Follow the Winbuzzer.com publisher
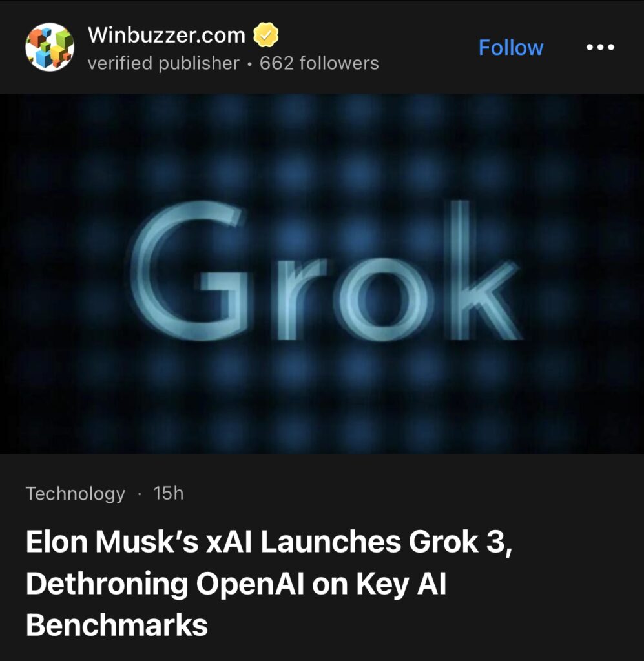644x661 pixels. coord(511,47)
